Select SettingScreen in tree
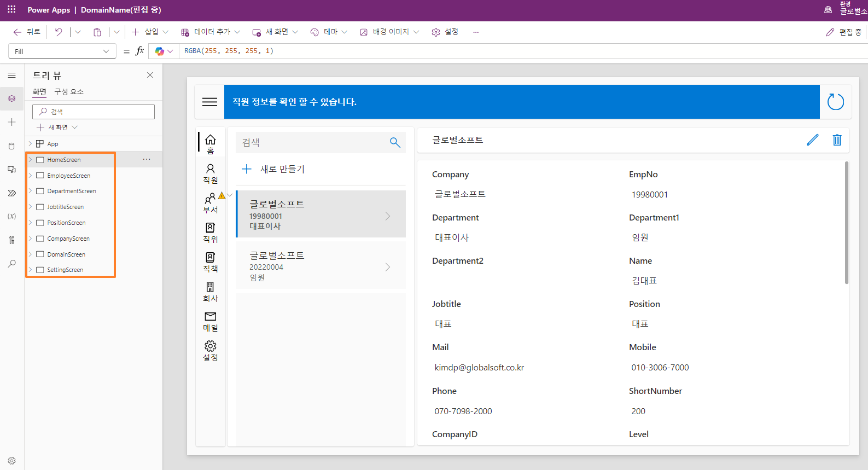Image resolution: width=868 pixels, height=470 pixels. click(x=65, y=270)
